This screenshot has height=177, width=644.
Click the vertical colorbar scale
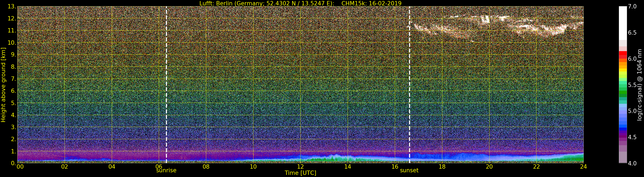[623, 85]
